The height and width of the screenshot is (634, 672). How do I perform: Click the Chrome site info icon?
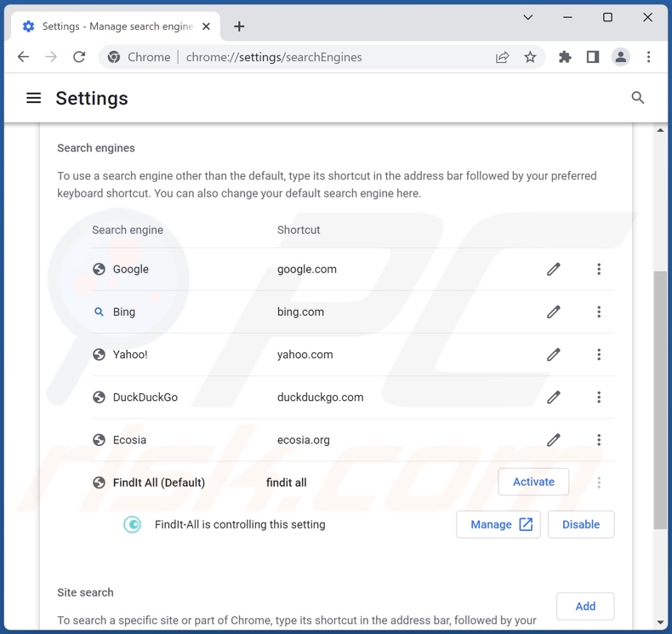click(114, 57)
